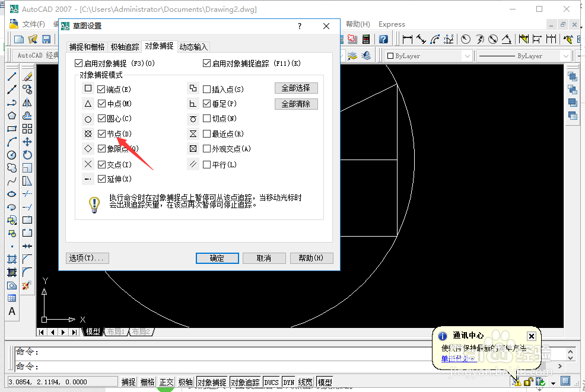Select the Mirror tool
The height and width of the screenshot is (392, 585).
click(x=27, y=103)
